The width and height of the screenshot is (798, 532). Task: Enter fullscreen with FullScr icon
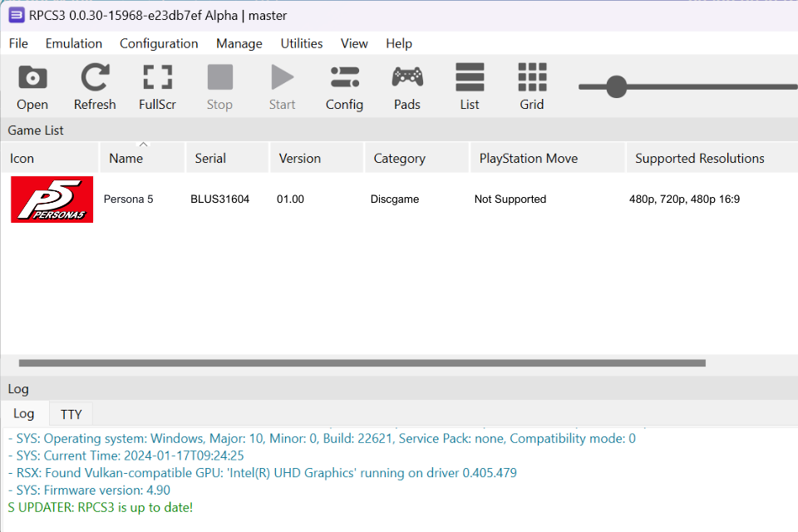(x=157, y=86)
